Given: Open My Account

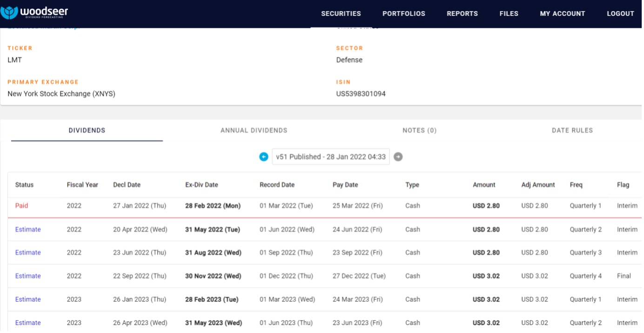Looking at the screenshot, I should click(563, 14).
